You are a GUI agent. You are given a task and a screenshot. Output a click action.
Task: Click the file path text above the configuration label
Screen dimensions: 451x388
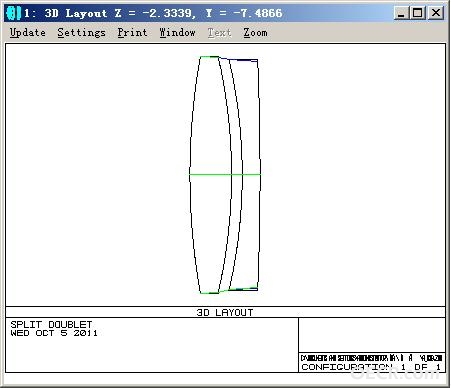pyautogui.click(x=371, y=358)
